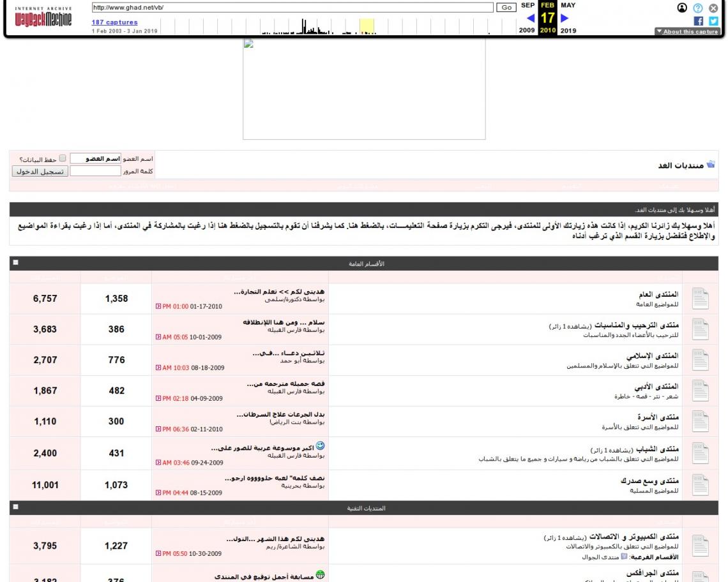This screenshot has height=582, width=728.
Task: Open the منتدى الشباب forum
Action: [x=657, y=449]
